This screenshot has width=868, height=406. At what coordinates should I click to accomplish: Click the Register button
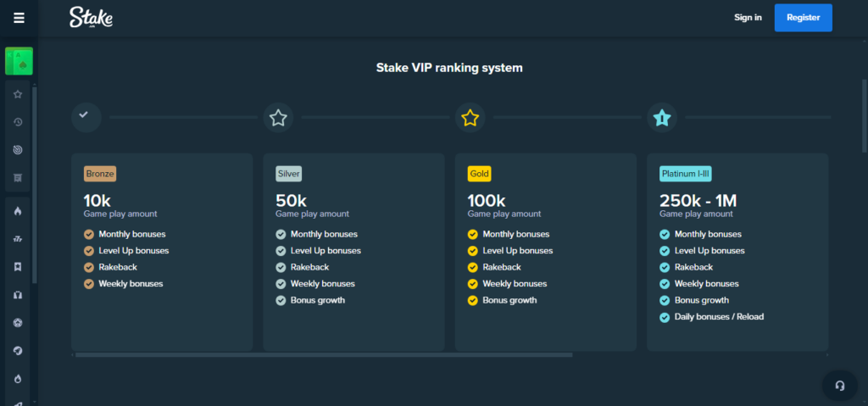click(804, 18)
